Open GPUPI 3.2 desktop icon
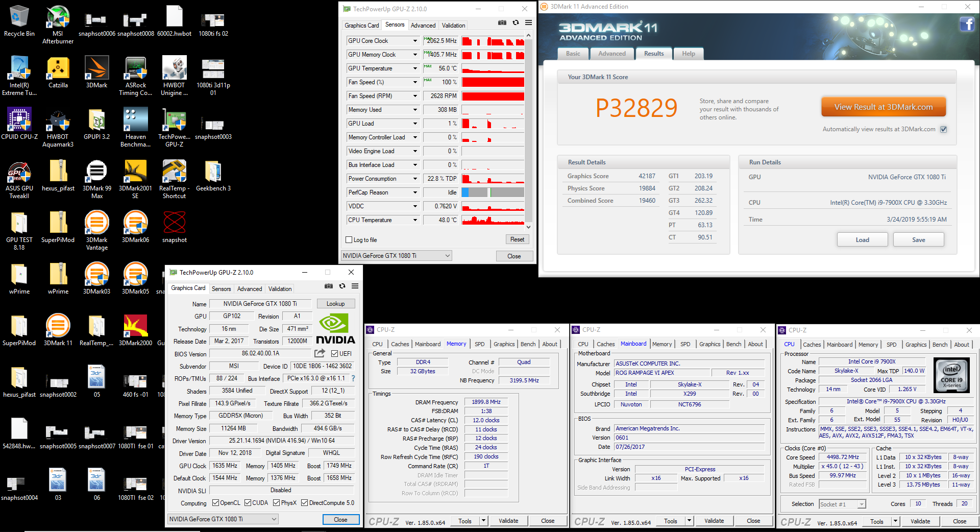 point(96,124)
